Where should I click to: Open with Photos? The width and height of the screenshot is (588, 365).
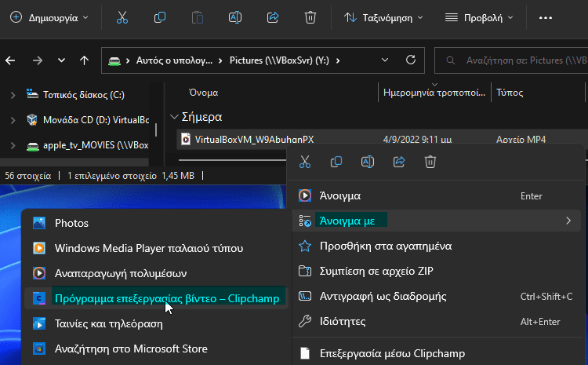pos(156,224)
